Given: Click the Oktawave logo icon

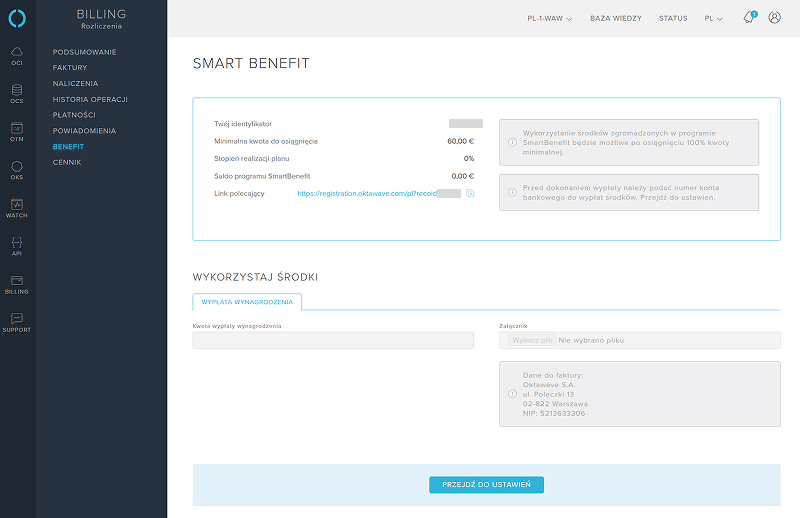Looking at the screenshot, I should click(17, 18).
